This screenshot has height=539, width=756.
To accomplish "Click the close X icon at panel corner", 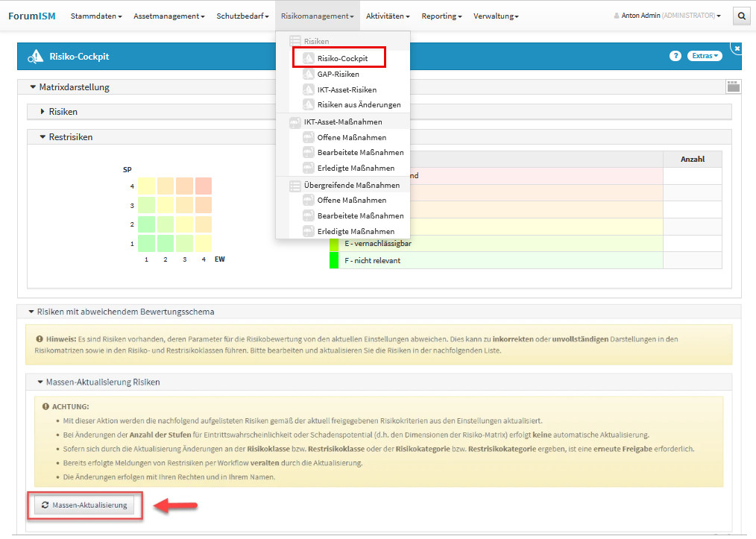I will tap(736, 48).
